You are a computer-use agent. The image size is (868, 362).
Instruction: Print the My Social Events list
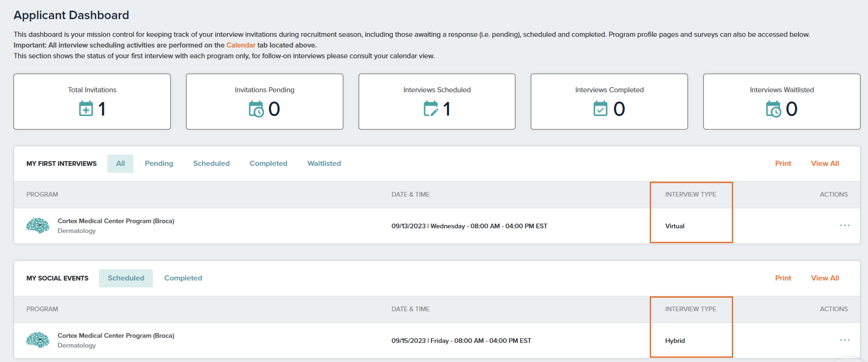click(x=783, y=278)
